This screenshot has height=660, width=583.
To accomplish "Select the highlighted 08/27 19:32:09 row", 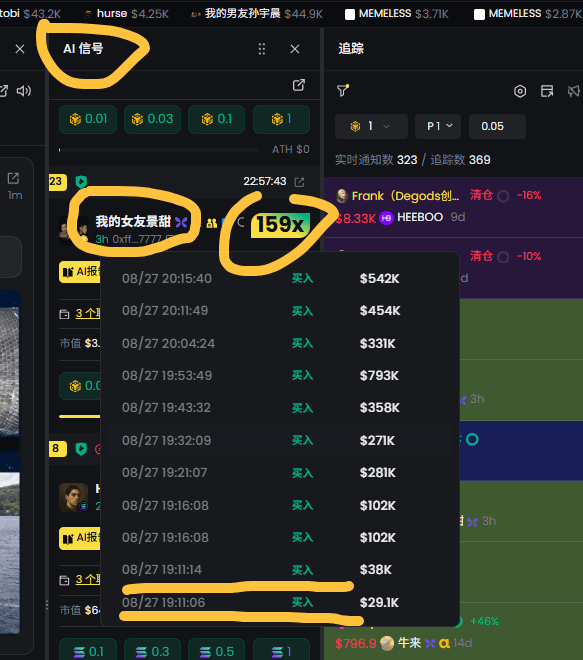I will (x=280, y=440).
